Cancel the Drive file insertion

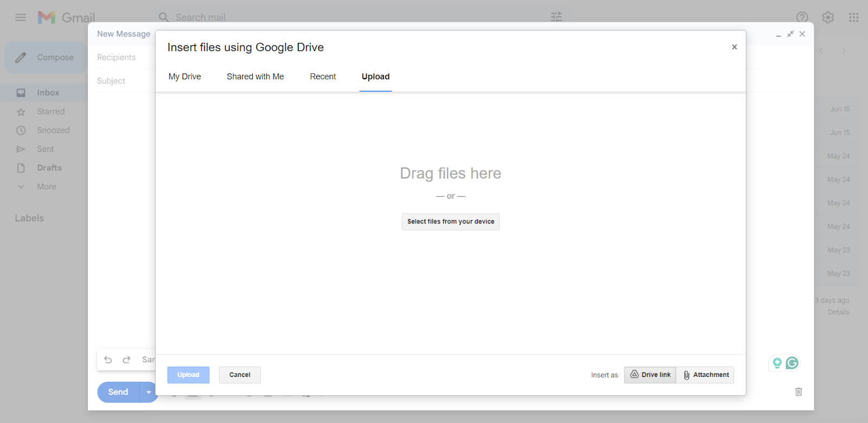click(x=240, y=375)
